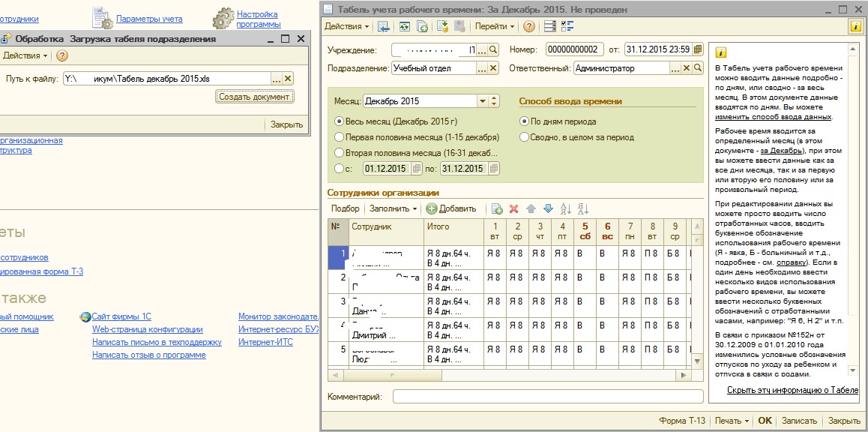Browse for the file path with the ellipsis button

point(277,79)
